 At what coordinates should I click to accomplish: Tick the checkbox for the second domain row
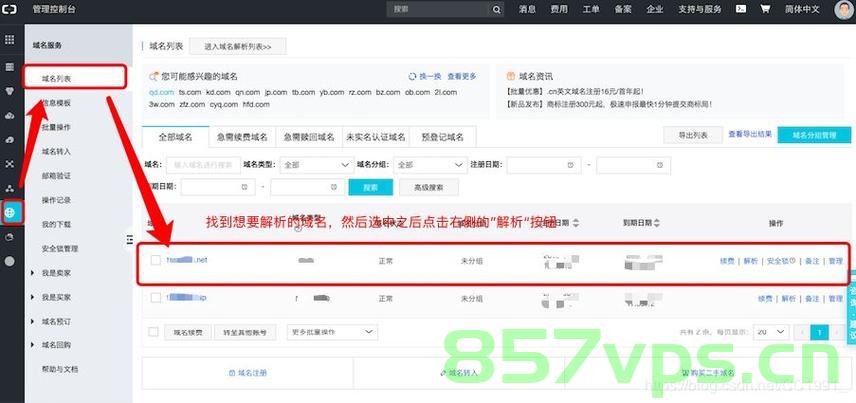156,298
